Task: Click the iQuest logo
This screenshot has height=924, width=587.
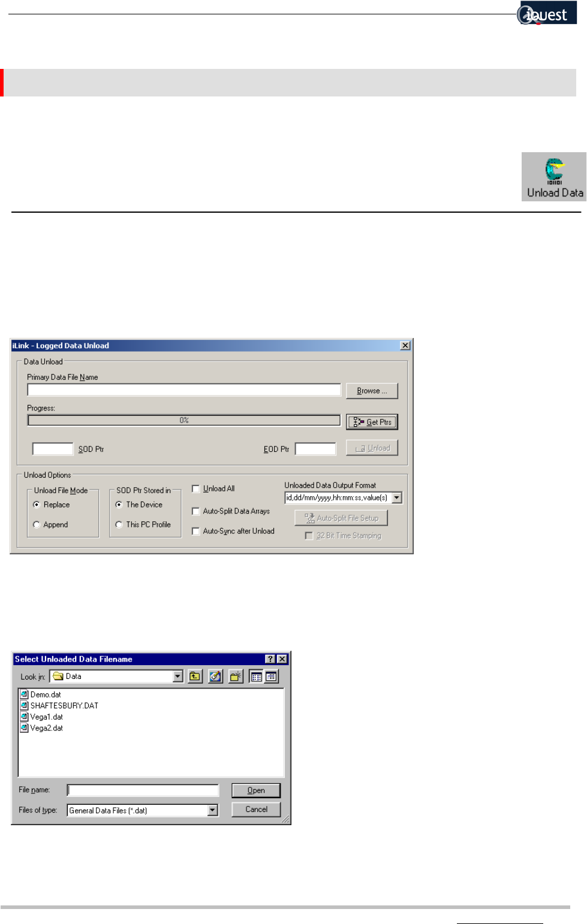Action: tap(547, 13)
